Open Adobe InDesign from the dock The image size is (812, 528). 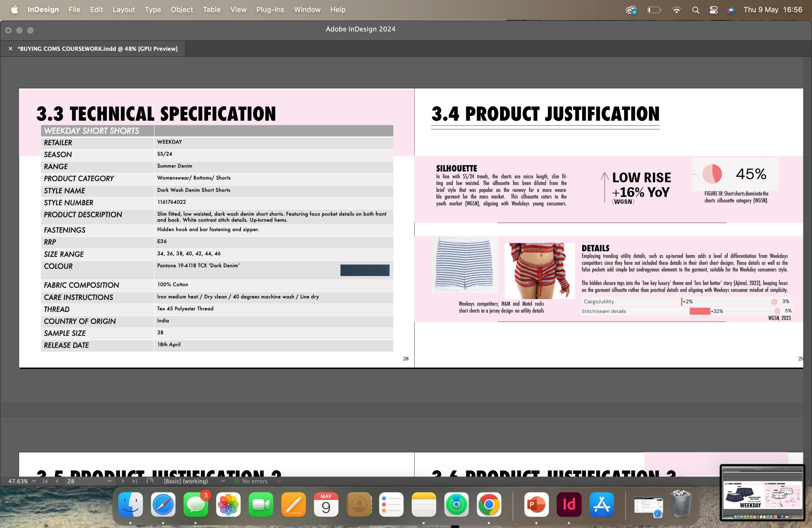[569, 505]
